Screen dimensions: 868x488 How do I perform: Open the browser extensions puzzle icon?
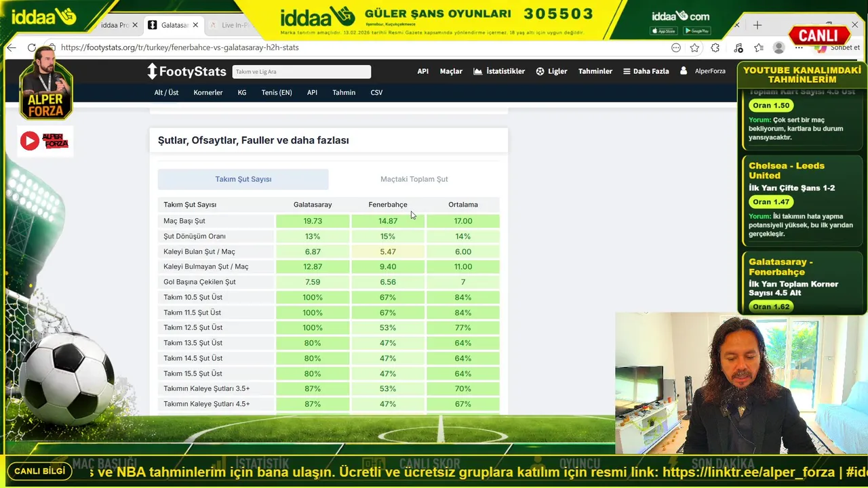tap(715, 47)
